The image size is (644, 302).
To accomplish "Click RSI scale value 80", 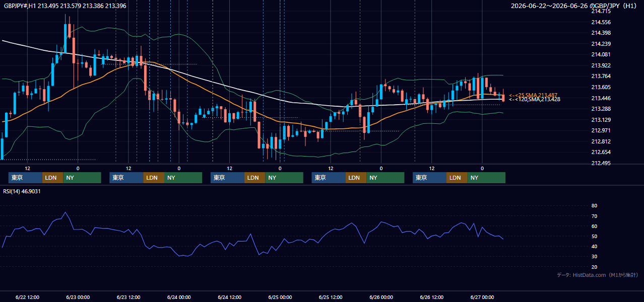I will [x=594, y=206].
